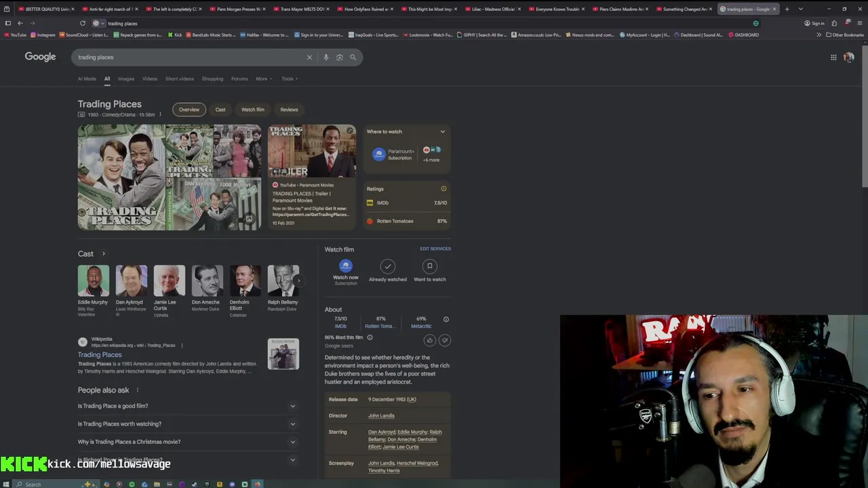Go to Google home via the logo
The height and width of the screenshot is (488, 868).
point(40,57)
